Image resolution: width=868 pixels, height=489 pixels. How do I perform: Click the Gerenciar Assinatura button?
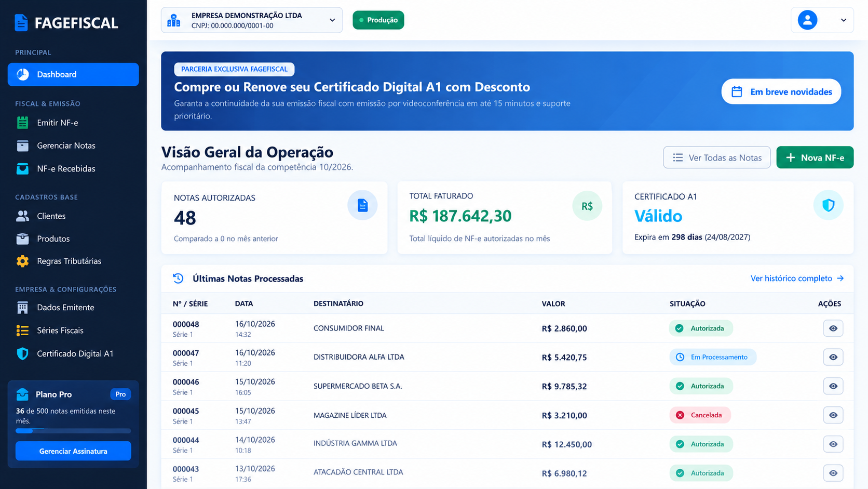click(x=73, y=451)
